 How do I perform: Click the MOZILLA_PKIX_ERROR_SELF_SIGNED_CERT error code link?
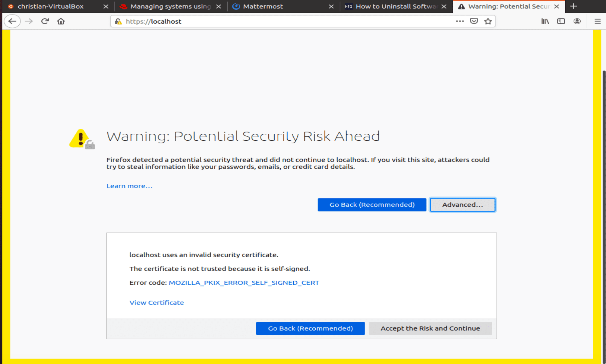pyautogui.click(x=244, y=283)
